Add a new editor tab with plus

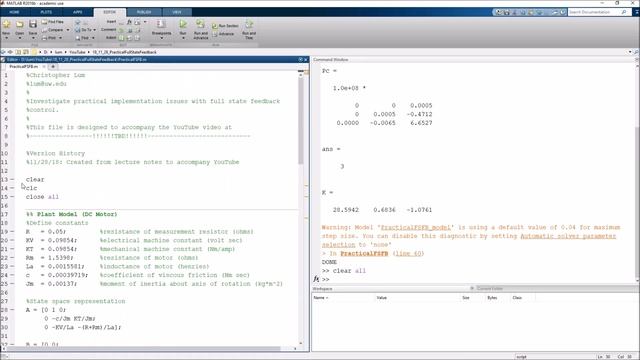pos(53,66)
